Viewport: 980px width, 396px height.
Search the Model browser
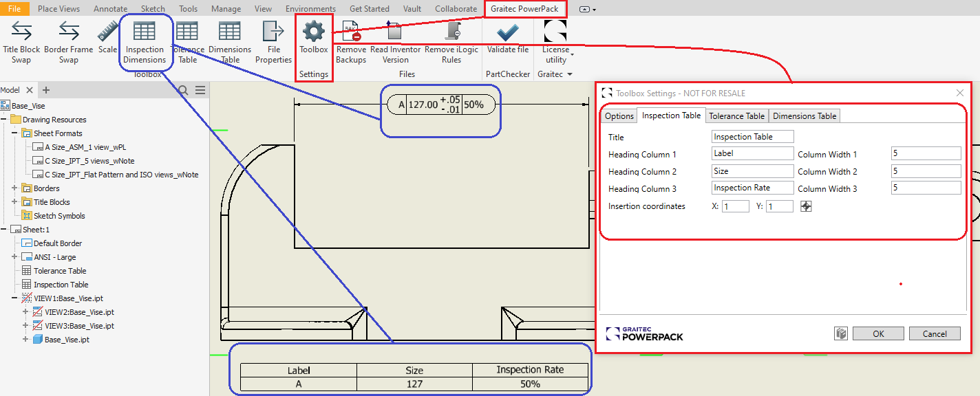pos(183,90)
